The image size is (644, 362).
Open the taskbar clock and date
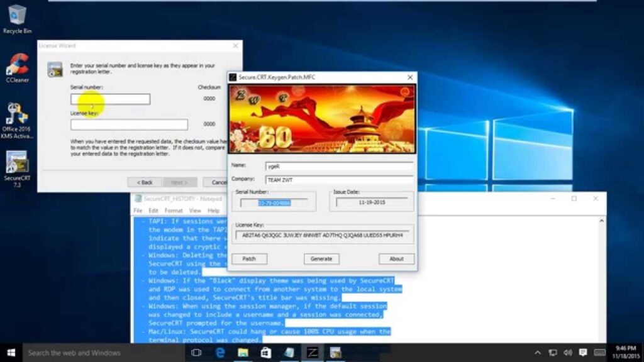tap(626, 353)
